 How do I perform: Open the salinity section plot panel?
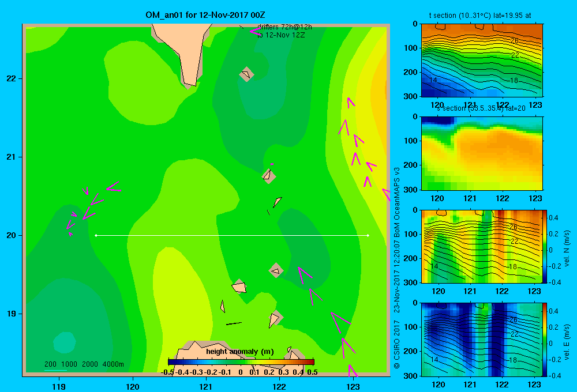coord(482,153)
